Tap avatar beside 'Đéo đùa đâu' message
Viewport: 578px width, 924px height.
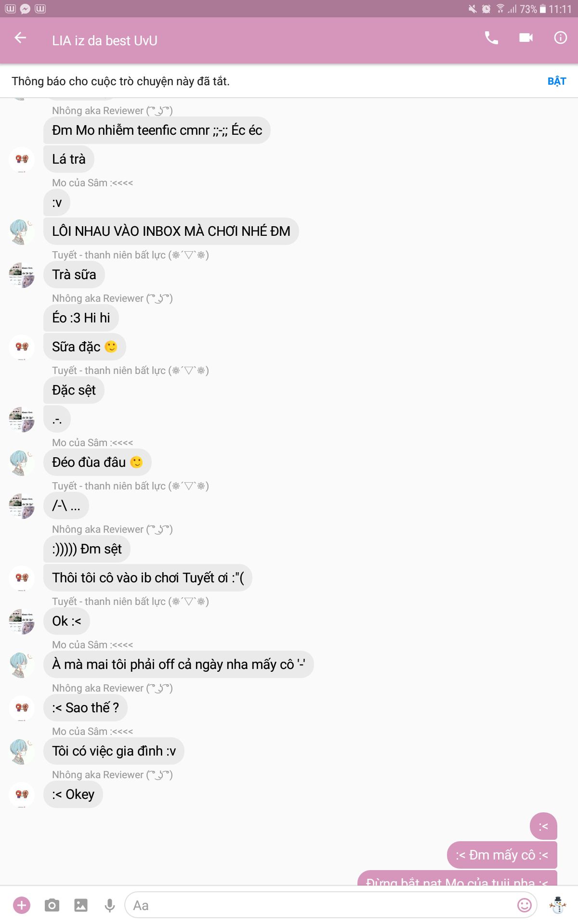[x=22, y=462]
